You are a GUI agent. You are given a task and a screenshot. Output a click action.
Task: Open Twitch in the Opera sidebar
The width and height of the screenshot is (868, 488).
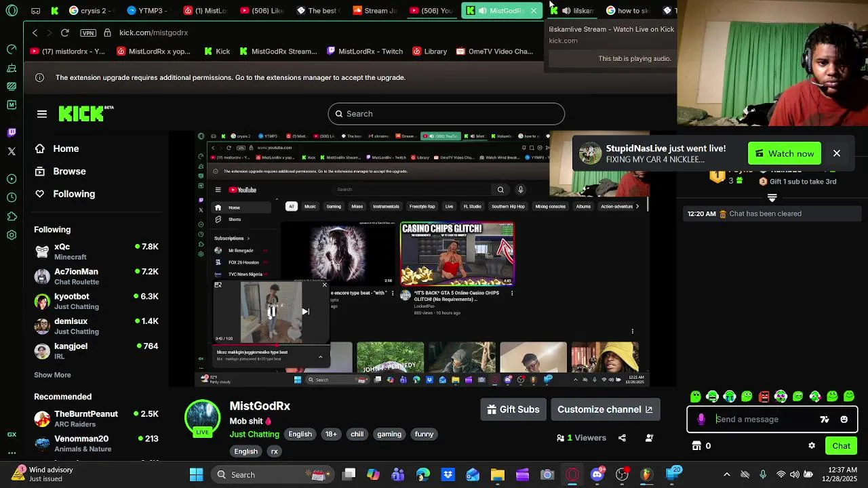(x=12, y=133)
